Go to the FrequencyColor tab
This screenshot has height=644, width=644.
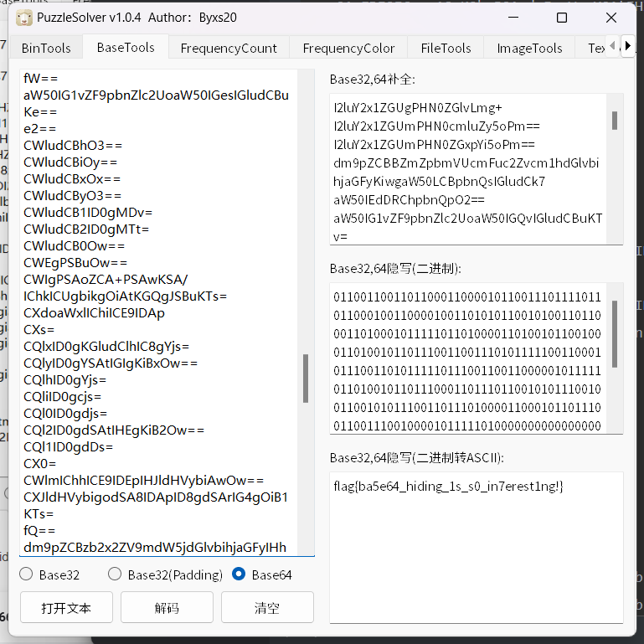(x=348, y=48)
